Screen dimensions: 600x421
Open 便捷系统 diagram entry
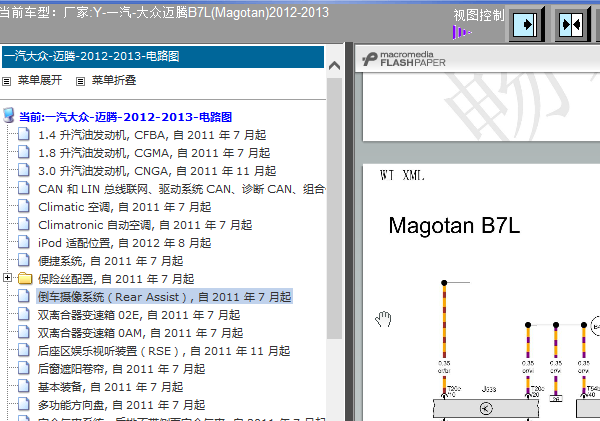pos(111,261)
